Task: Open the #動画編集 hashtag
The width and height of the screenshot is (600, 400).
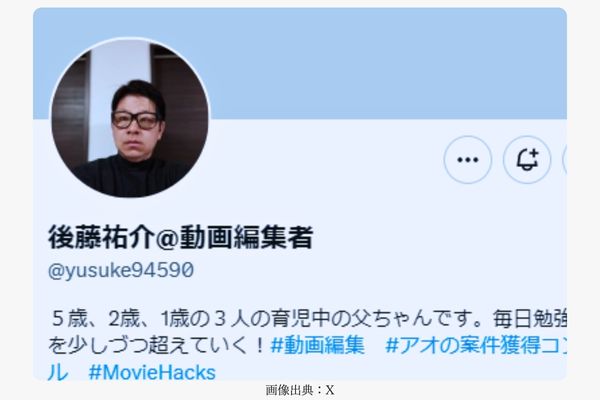Action: pyautogui.click(x=317, y=345)
